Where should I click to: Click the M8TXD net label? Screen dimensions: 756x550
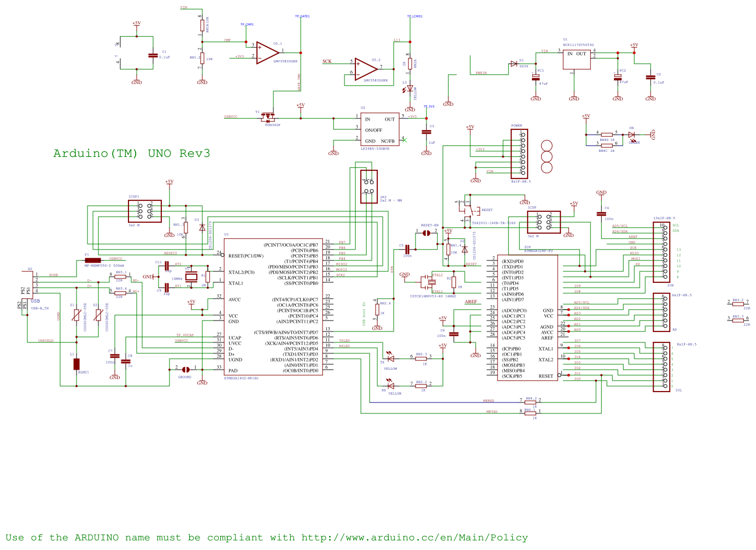click(492, 412)
